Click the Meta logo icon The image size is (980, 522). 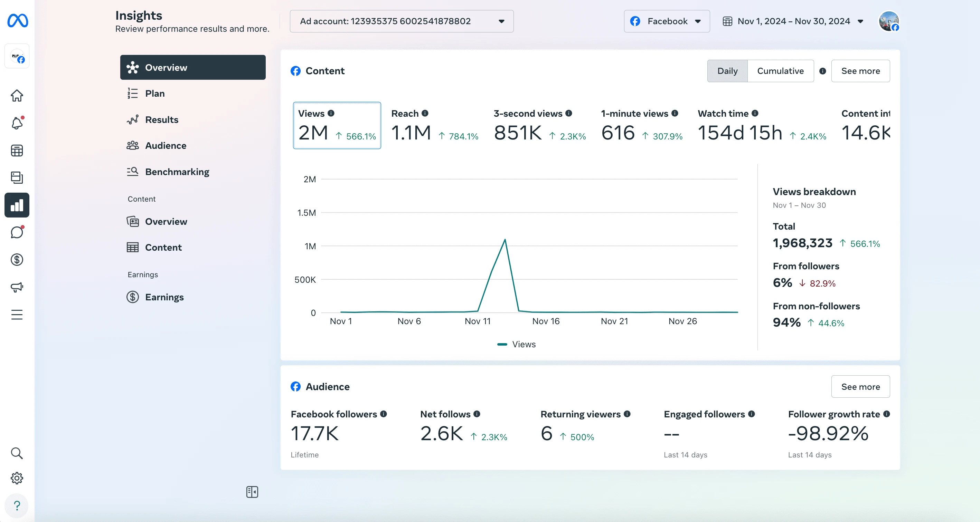coord(18,20)
